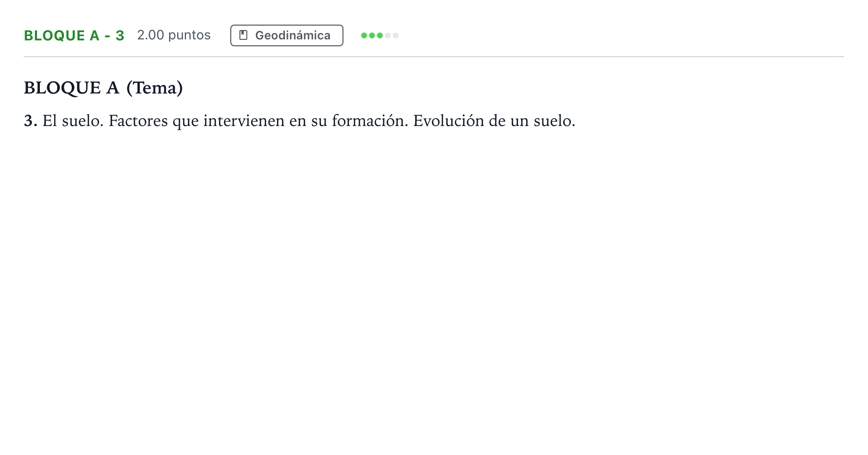Click the question text about El suelo

[x=300, y=121]
